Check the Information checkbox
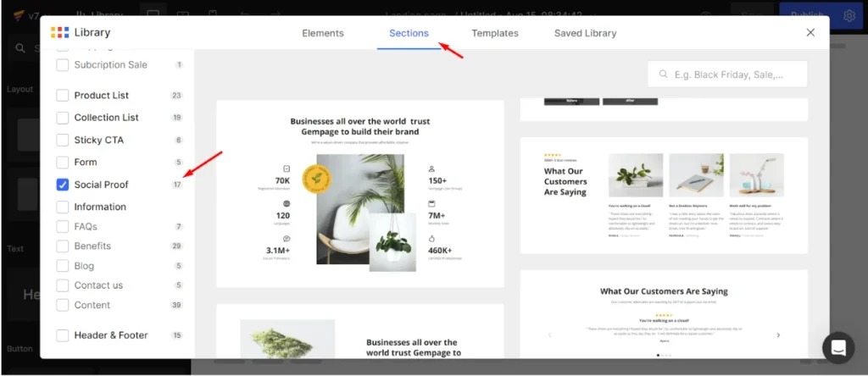Viewport: 868px width, 376px height. [63, 207]
